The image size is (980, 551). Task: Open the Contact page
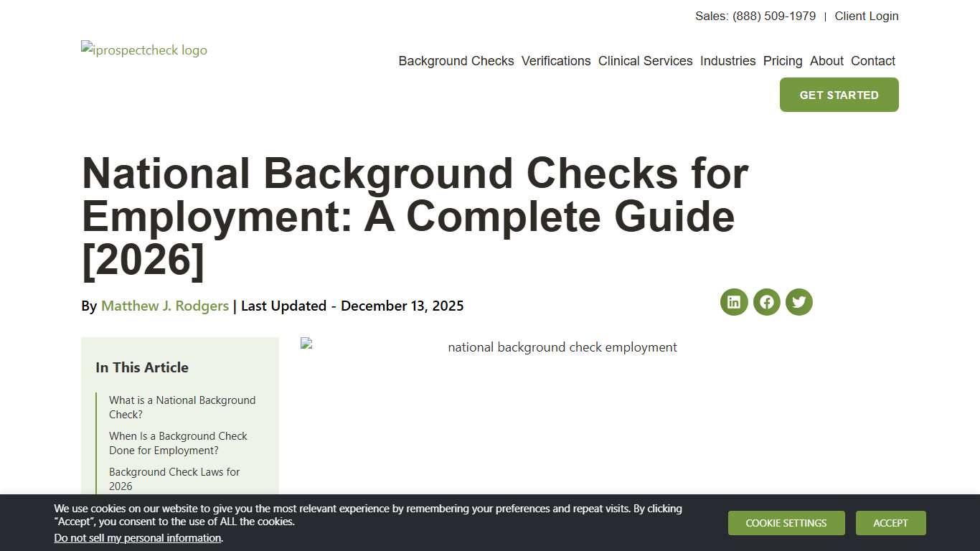(x=872, y=61)
